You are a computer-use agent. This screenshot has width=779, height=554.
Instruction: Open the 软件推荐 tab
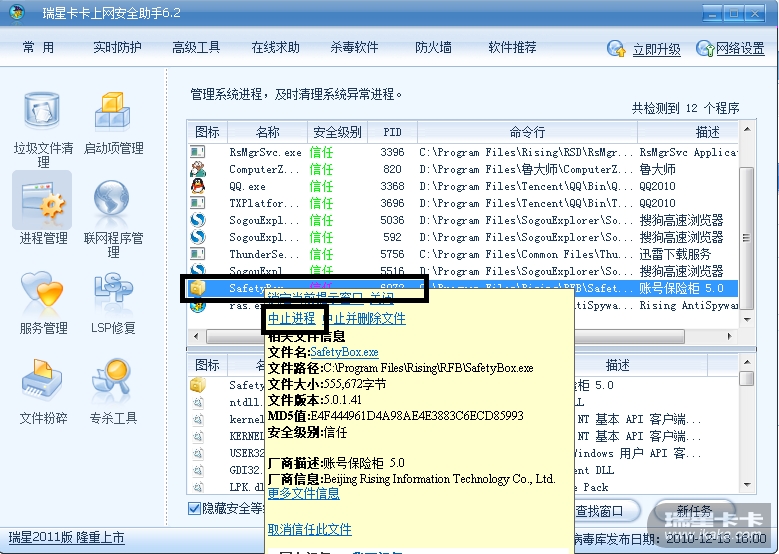[512, 47]
